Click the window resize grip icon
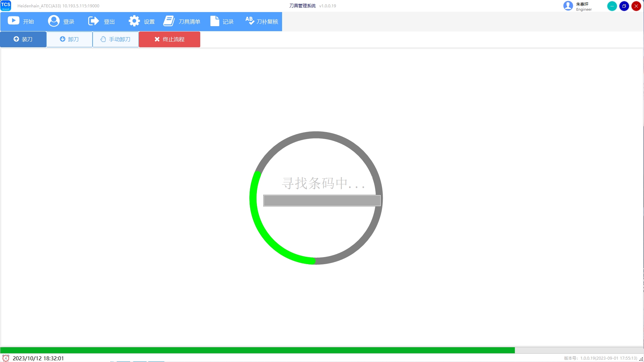Image resolution: width=644 pixels, height=362 pixels. pyautogui.click(x=641, y=359)
